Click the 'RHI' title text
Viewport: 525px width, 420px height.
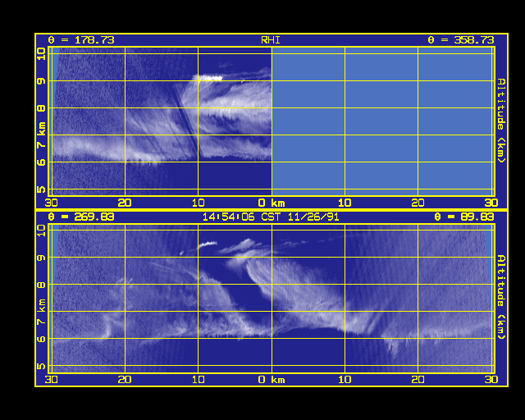click(271, 40)
